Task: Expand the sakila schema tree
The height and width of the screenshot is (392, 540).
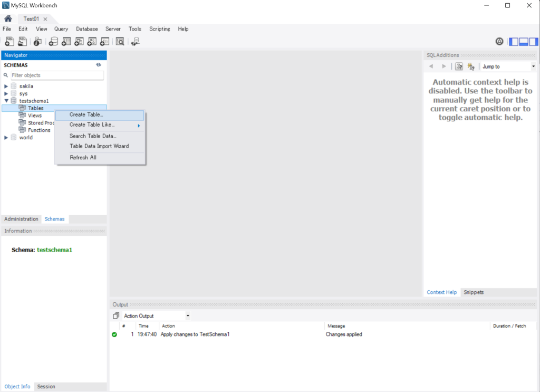Action: (x=6, y=86)
